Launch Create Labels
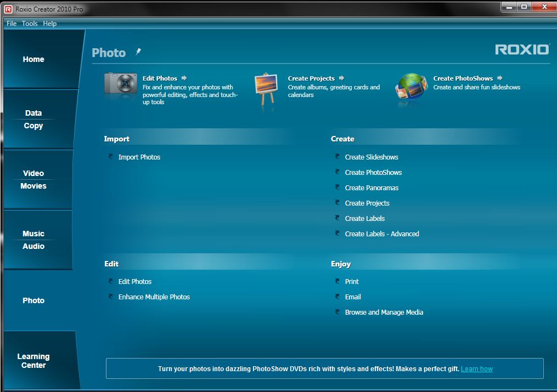This screenshot has width=557, height=392. pyautogui.click(x=365, y=219)
